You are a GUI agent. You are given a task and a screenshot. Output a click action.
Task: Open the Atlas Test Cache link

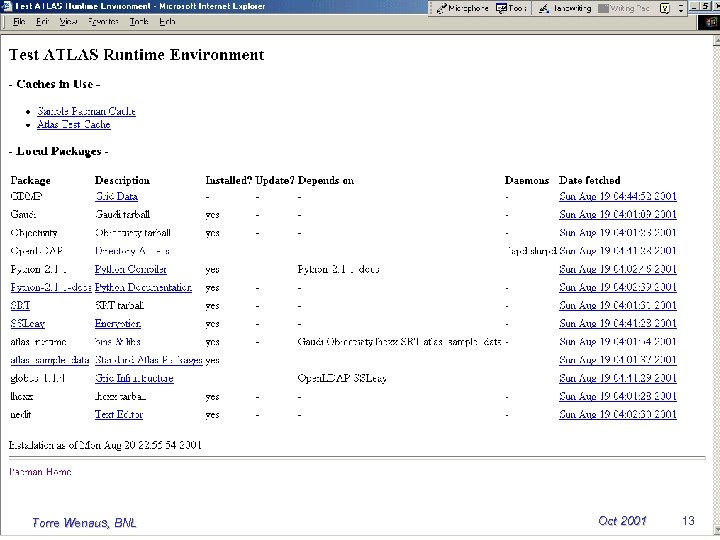click(x=74, y=124)
